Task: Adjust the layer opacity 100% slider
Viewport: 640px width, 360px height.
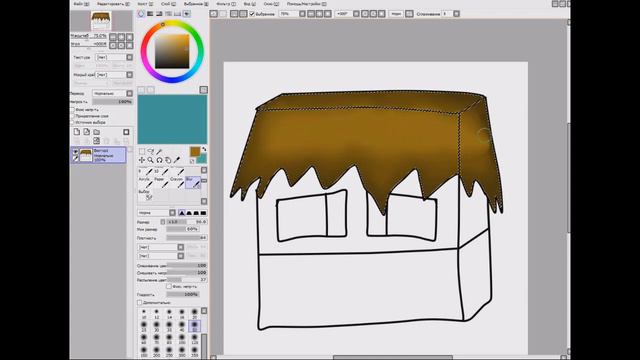Action: pos(113,102)
